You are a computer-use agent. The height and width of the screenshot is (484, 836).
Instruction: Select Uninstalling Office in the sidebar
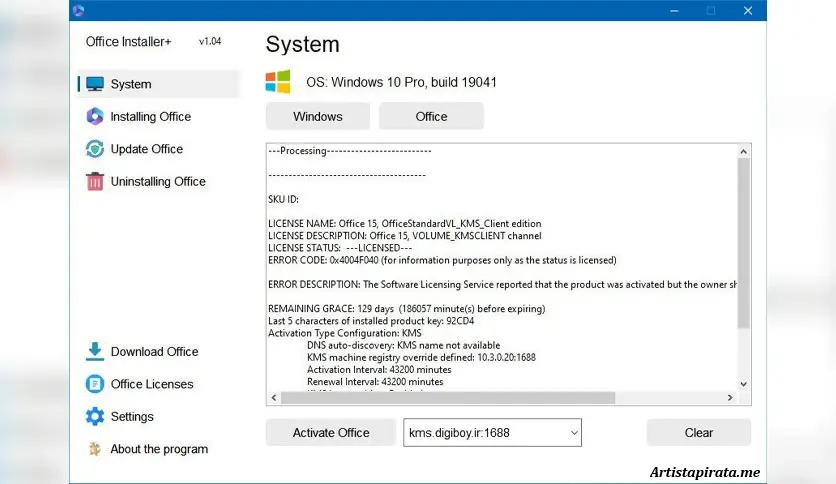tap(159, 181)
